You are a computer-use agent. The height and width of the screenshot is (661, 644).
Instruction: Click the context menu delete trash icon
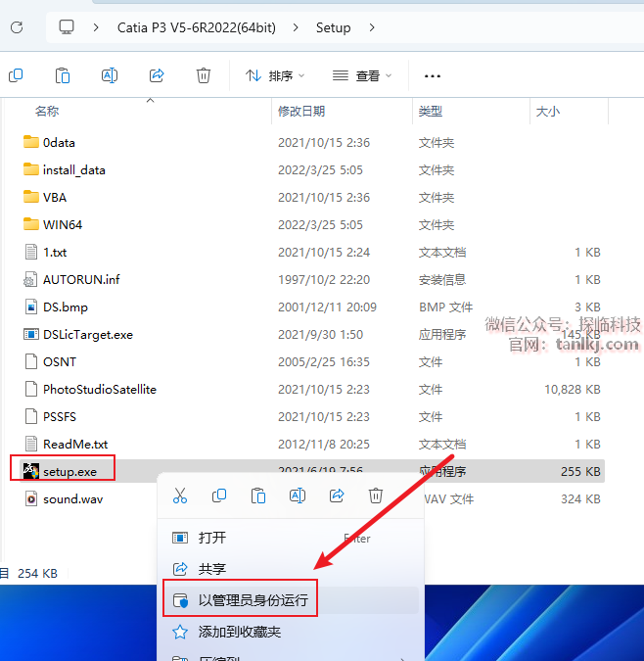(x=376, y=496)
